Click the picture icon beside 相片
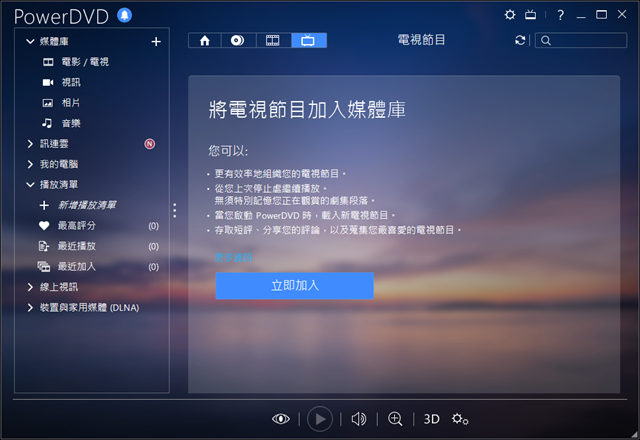This screenshot has height=440, width=640. click(x=48, y=103)
